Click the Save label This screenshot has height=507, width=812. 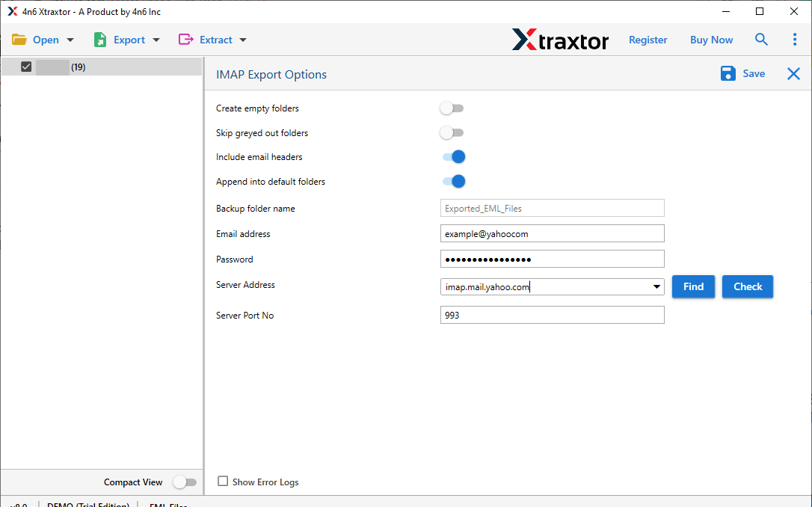pyautogui.click(x=754, y=73)
